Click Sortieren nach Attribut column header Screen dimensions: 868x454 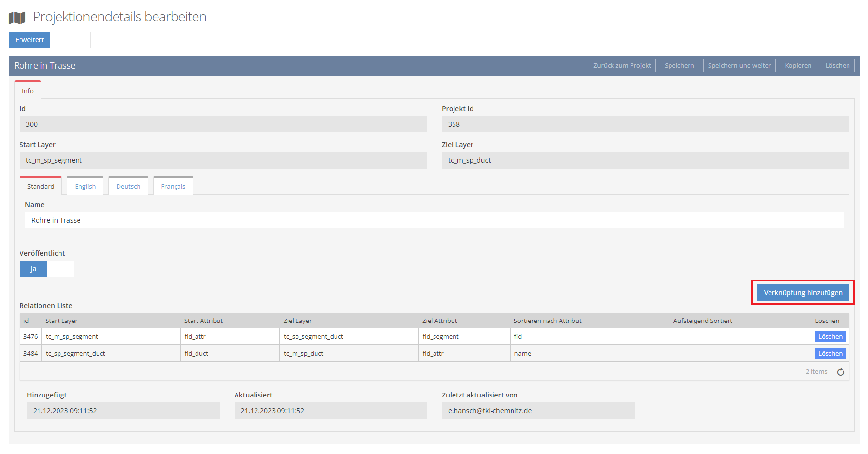(547, 321)
